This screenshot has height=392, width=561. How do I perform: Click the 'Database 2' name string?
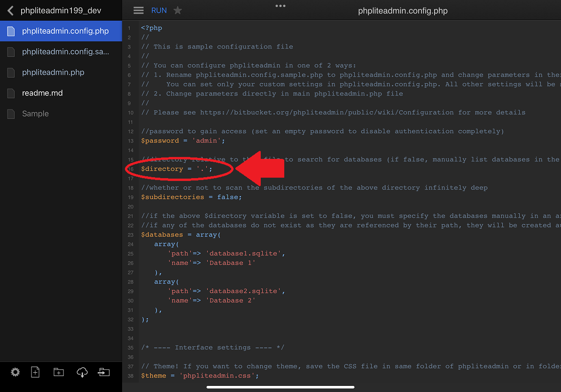[230, 300]
